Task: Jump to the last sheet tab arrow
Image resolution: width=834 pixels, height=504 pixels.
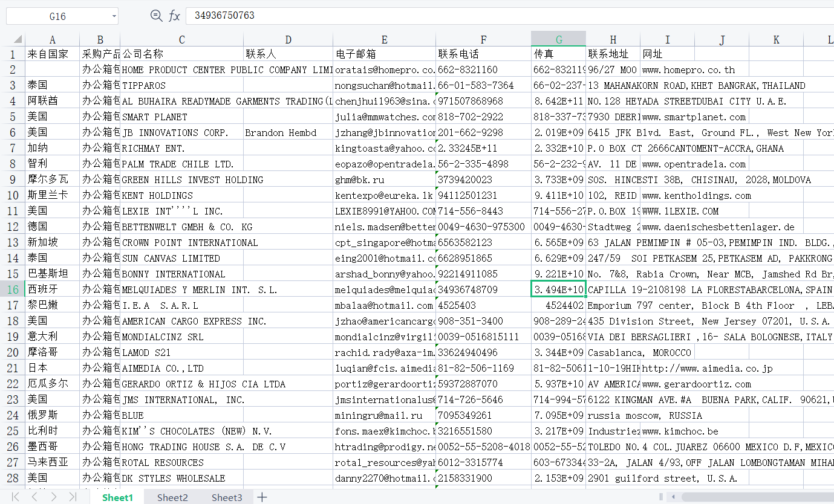Action: click(72, 497)
